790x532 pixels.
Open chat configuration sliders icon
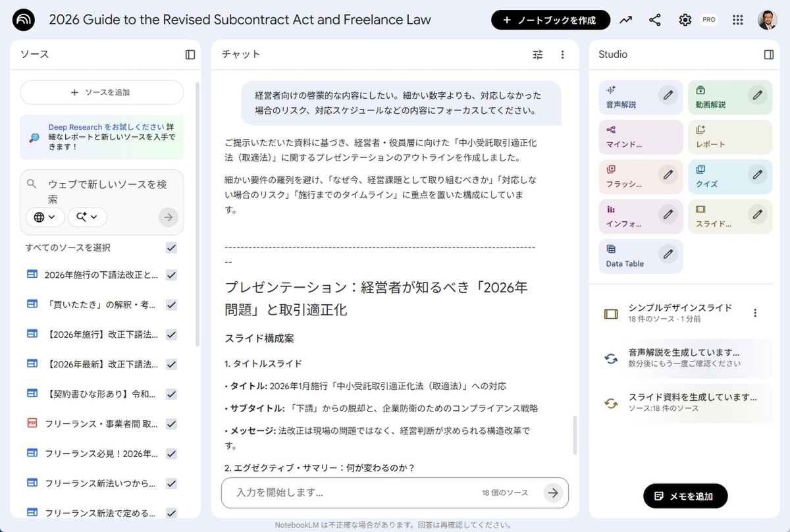538,55
